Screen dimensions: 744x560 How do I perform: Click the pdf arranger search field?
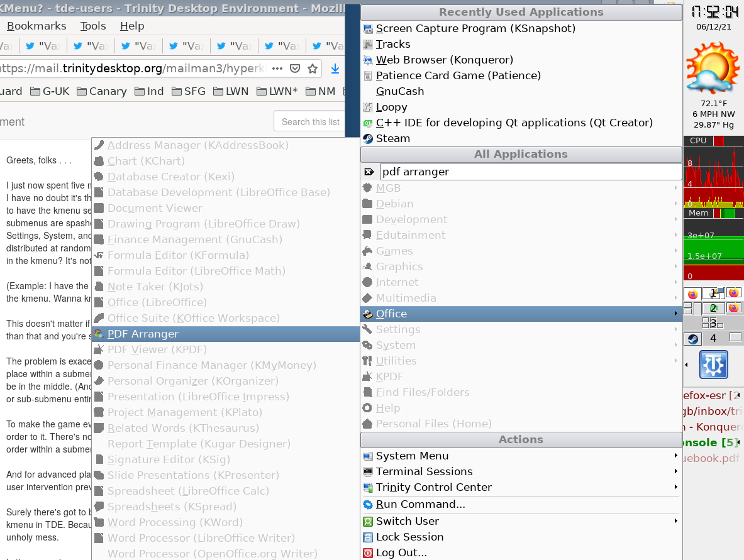pos(530,172)
